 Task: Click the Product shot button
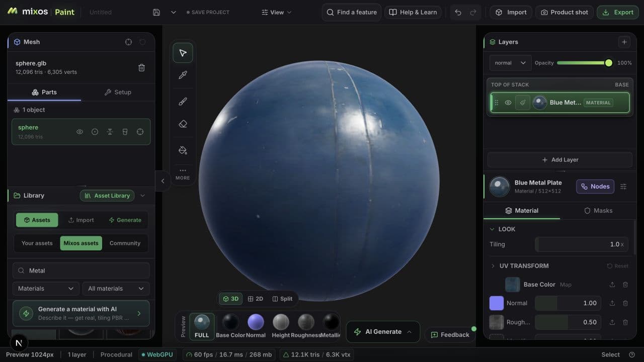pos(564,12)
